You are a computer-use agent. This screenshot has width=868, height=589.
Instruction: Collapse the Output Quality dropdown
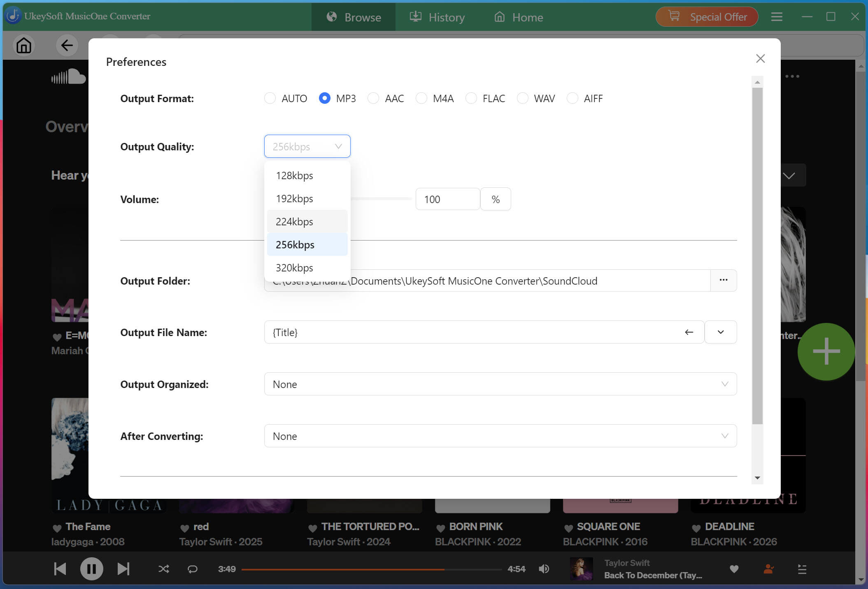point(307,146)
